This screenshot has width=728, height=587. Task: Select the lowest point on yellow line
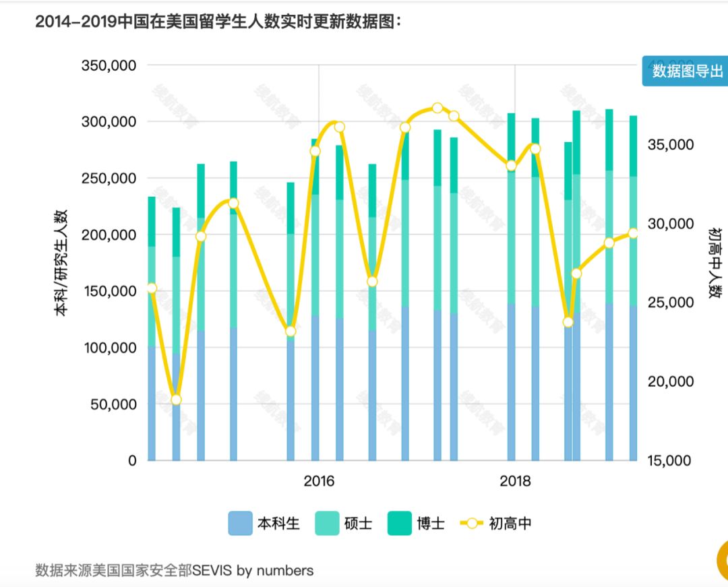(176, 400)
